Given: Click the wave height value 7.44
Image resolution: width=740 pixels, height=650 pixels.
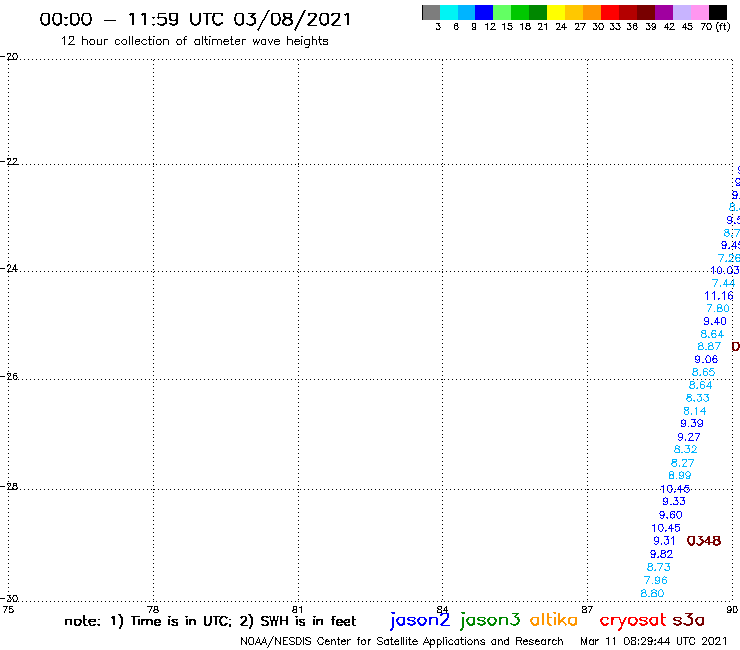Looking at the screenshot, I should coord(723,283).
